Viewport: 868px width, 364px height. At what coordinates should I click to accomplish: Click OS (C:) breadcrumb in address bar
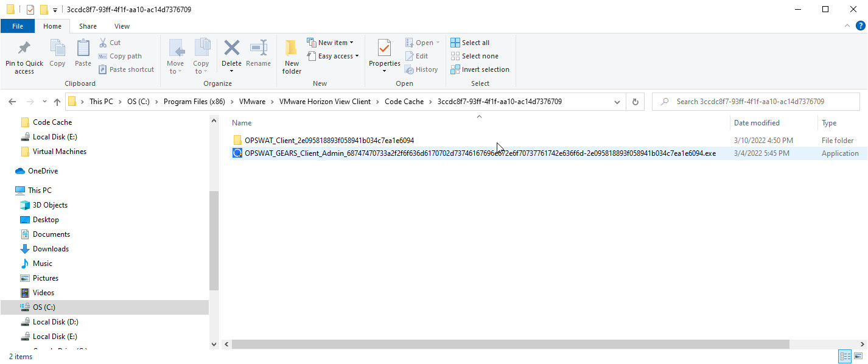[139, 102]
